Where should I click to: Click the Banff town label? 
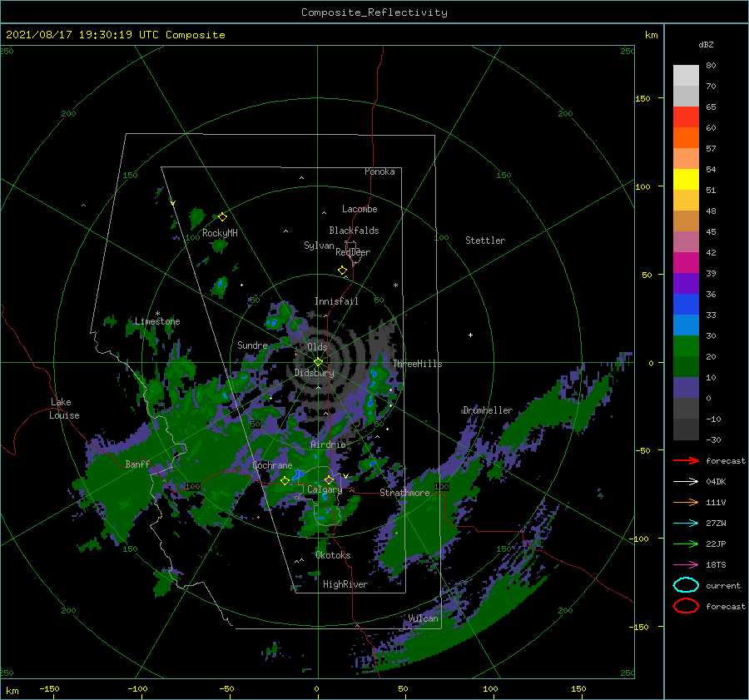click(x=137, y=464)
